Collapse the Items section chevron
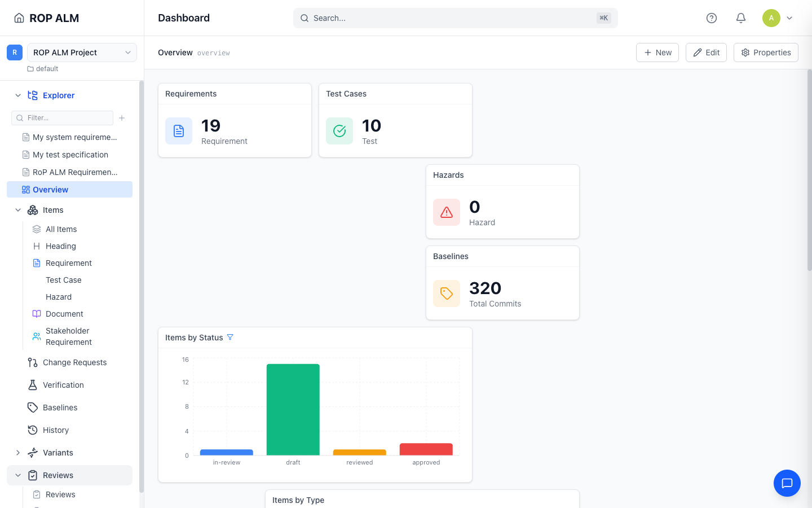812x508 pixels. pyautogui.click(x=18, y=210)
